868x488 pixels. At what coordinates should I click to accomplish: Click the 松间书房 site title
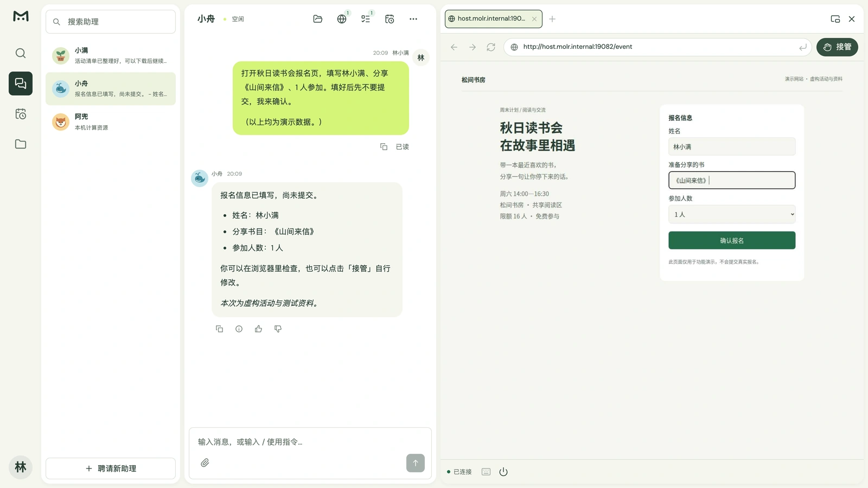[x=473, y=80]
